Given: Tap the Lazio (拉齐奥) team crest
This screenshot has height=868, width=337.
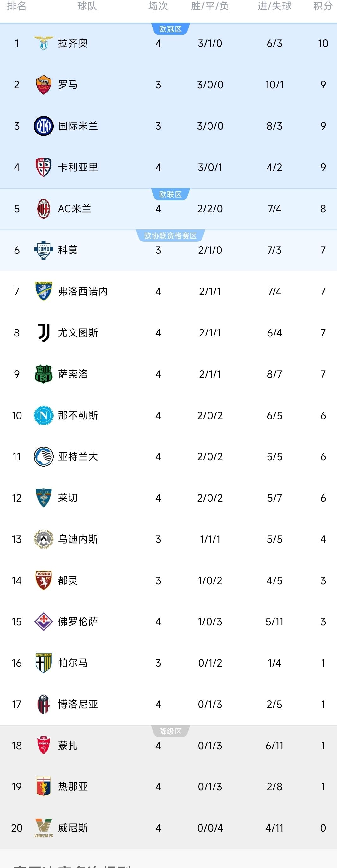Looking at the screenshot, I should [44, 43].
